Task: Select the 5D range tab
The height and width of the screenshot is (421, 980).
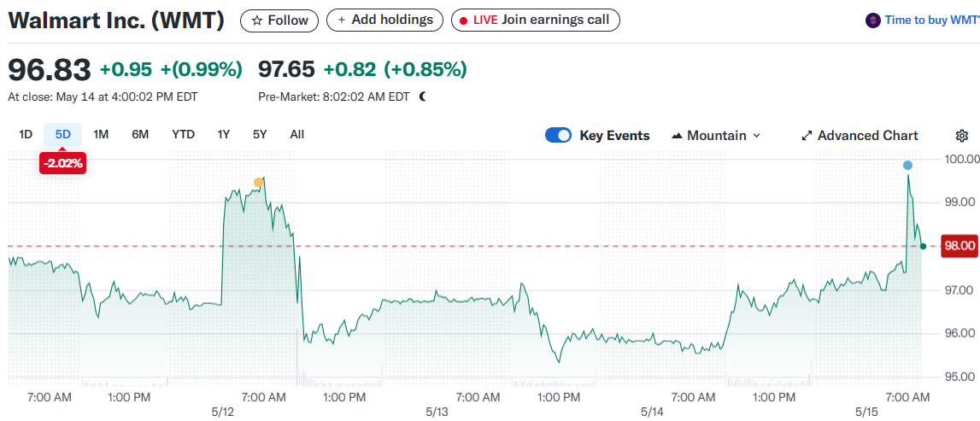Action: [63, 134]
